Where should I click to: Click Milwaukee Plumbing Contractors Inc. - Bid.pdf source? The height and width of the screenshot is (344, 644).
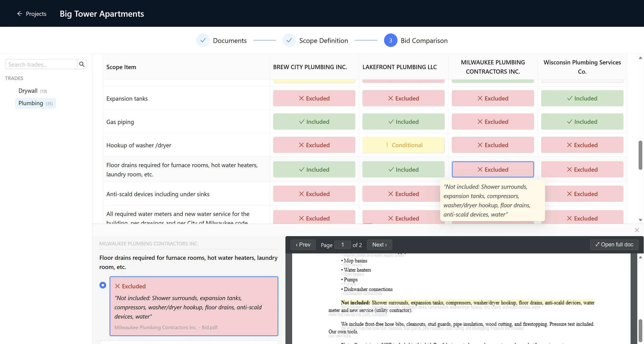pos(166,327)
